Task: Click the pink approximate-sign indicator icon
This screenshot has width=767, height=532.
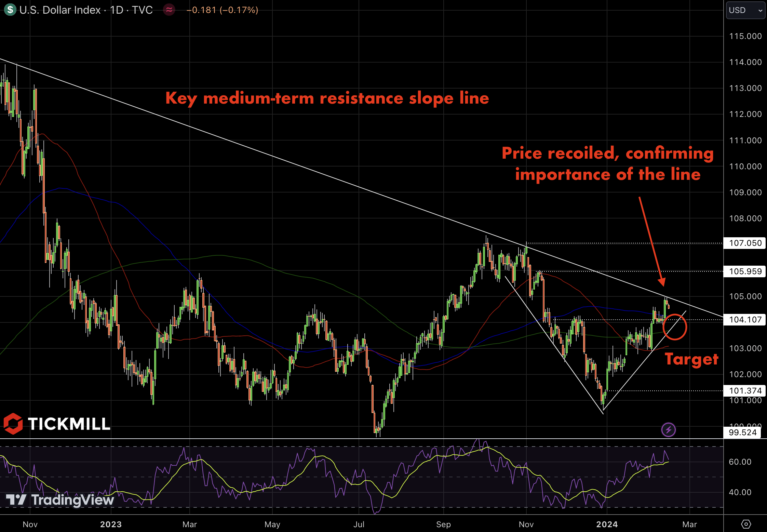Action: point(169,10)
